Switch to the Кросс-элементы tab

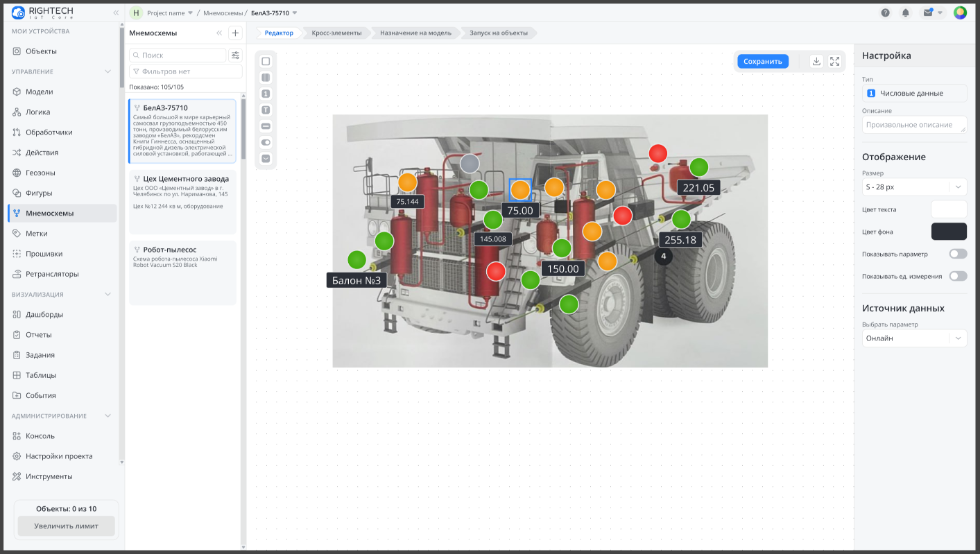click(336, 33)
